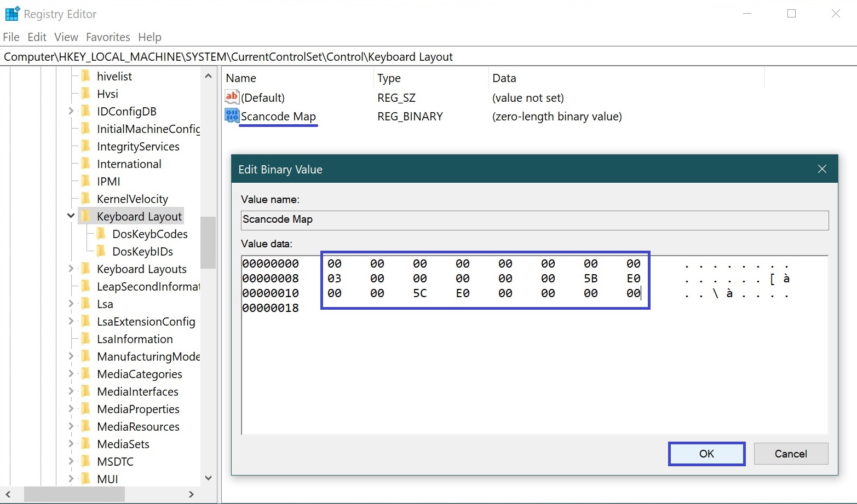Click the Scancode Map binary value icon
Screen dimensions: 857x504
(x=232, y=115)
